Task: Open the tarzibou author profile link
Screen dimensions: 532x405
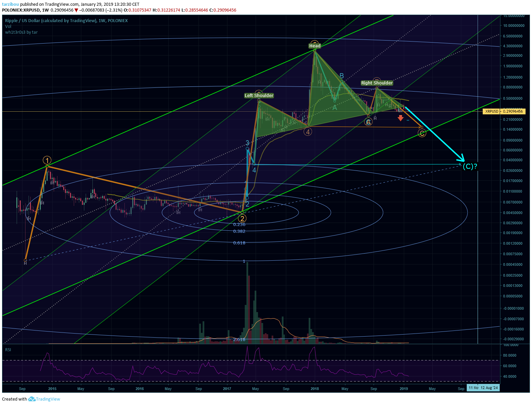Action: tap(11, 4)
